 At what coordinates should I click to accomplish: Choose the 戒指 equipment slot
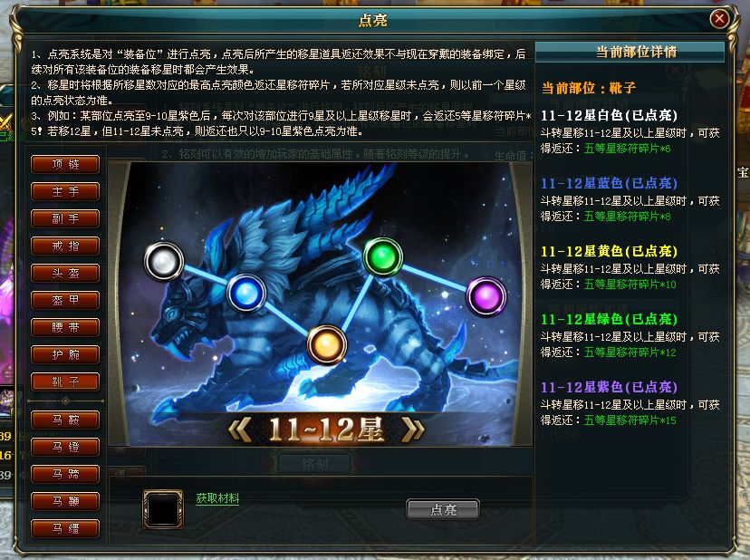65,246
